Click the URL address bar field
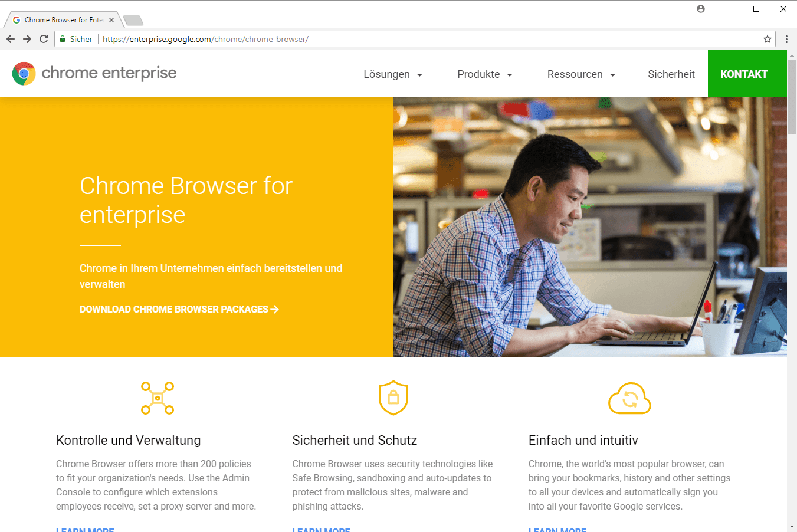Viewport: 797px width, 532px height. click(x=413, y=39)
